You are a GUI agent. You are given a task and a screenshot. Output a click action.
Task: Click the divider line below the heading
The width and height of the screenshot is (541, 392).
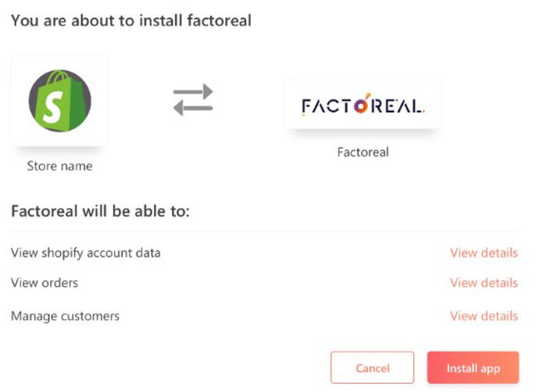click(x=265, y=230)
